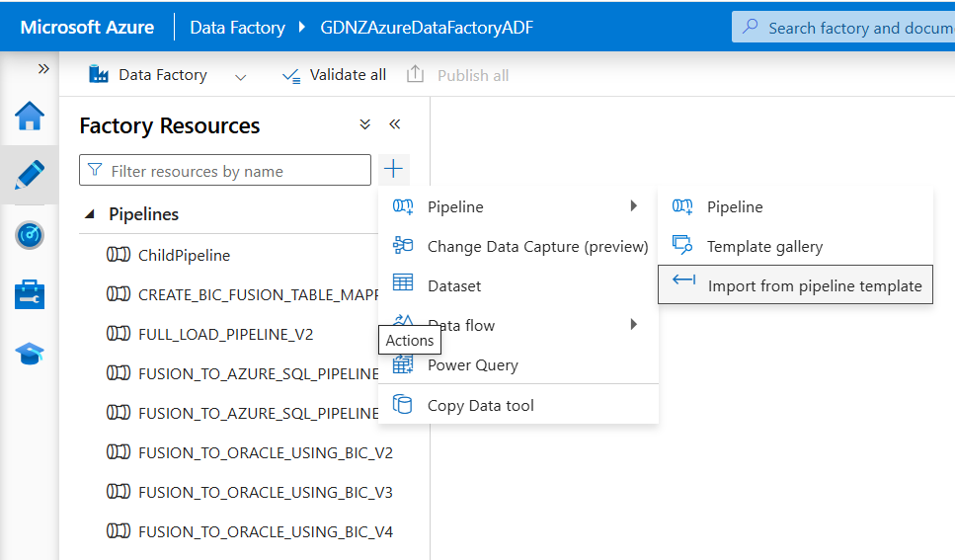Image resolution: width=955 pixels, height=560 pixels.
Task: Expand Data flow submenu arrow
Action: [633, 324]
